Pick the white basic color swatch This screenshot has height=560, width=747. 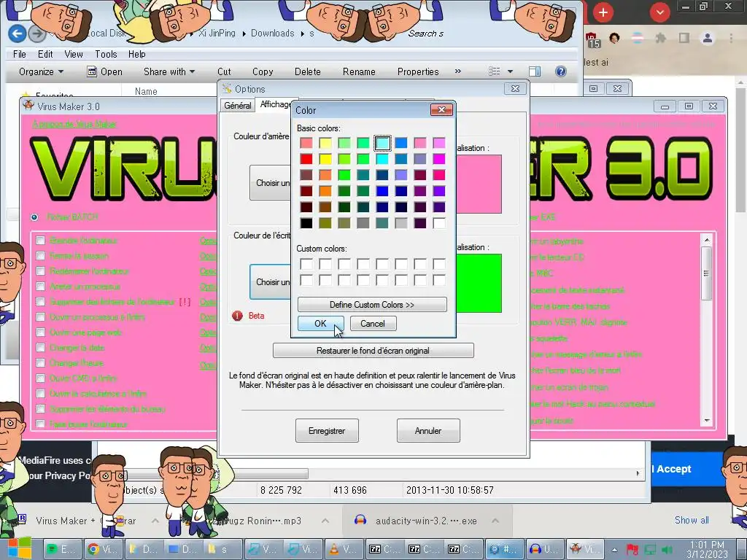point(439,223)
